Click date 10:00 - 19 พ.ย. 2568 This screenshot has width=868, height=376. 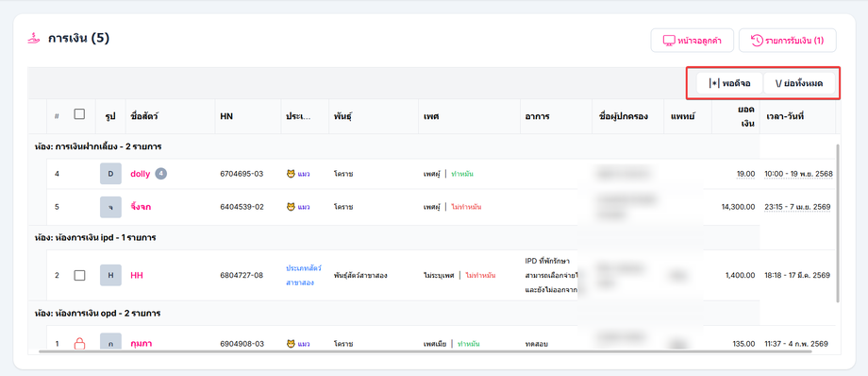coord(798,174)
